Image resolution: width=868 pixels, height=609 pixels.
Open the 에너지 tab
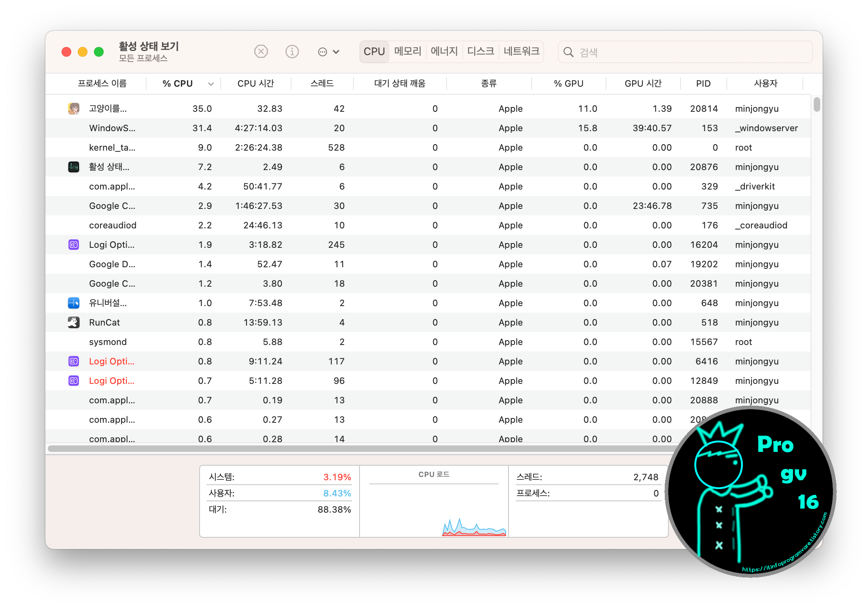[444, 51]
